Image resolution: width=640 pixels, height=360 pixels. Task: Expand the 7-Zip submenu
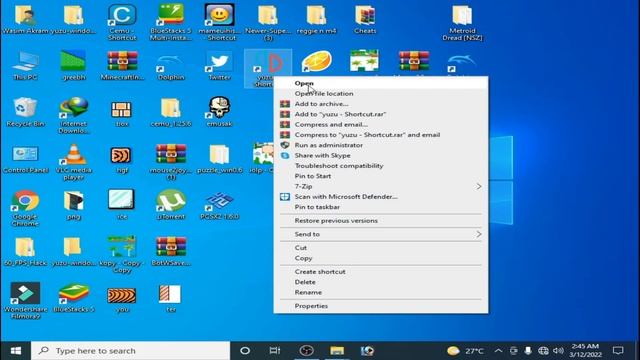[x=380, y=187]
